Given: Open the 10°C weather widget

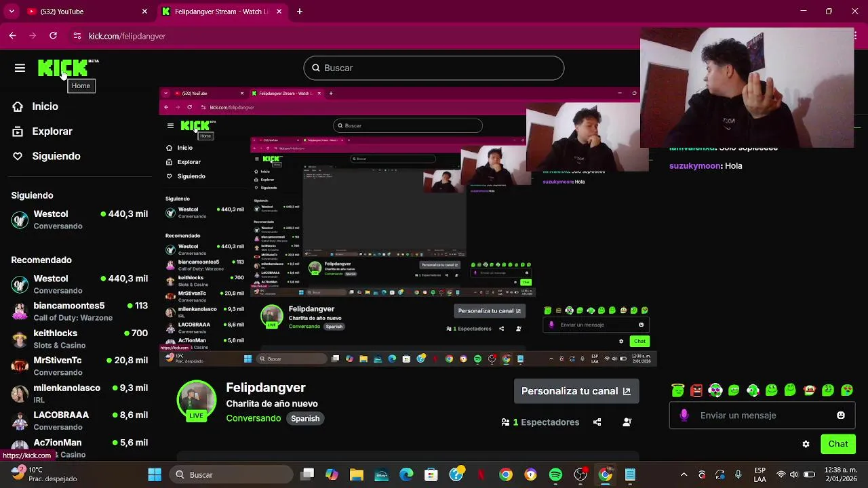Looking at the screenshot, I should pyautogui.click(x=44, y=474).
